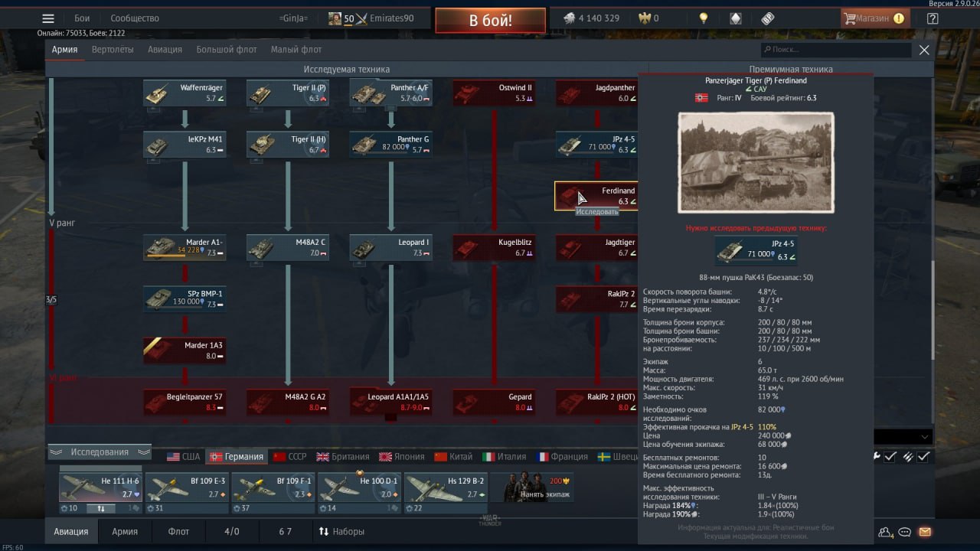Screen dimensions: 980x551
Task: Select the Waffenträger vehicle card
Action: [185, 93]
